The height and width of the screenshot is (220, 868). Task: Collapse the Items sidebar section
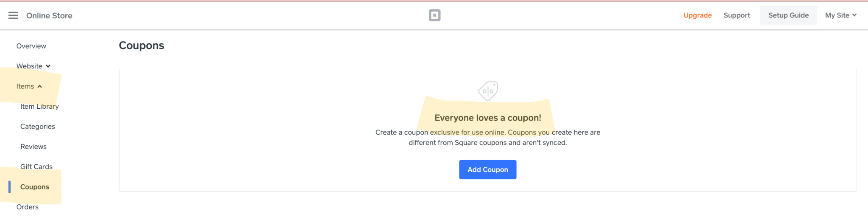coord(29,86)
